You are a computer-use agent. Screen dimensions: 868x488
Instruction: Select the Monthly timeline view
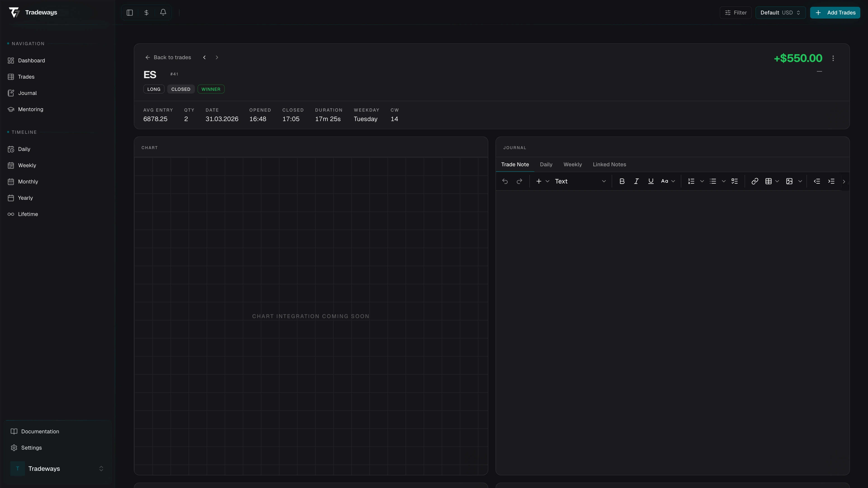(28, 181)
